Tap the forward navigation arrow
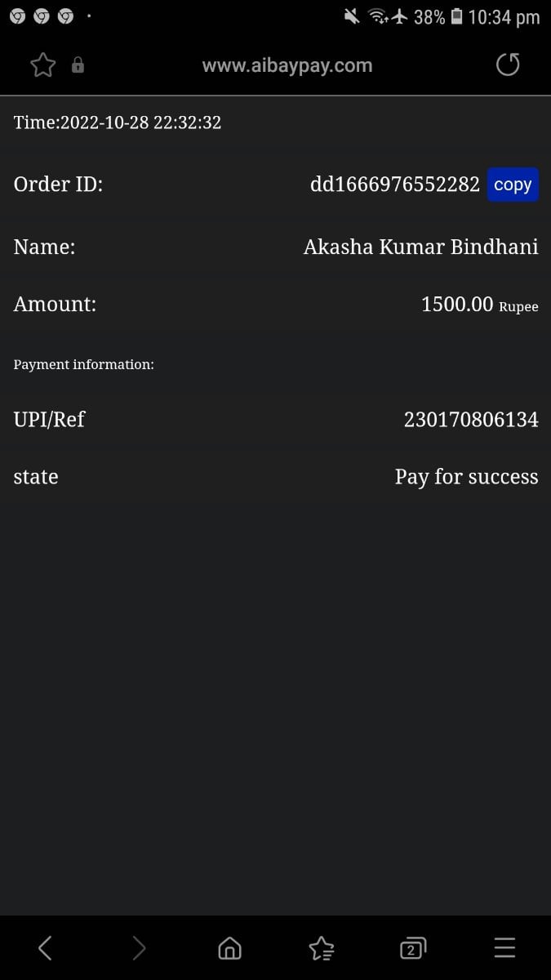 [x=139, y=947]
